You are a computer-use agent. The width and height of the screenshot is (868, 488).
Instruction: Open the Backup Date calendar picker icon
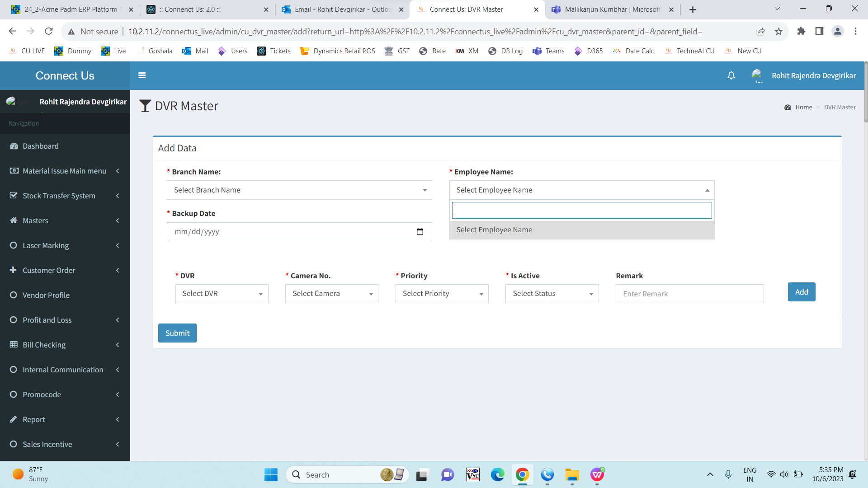[420, 232]
